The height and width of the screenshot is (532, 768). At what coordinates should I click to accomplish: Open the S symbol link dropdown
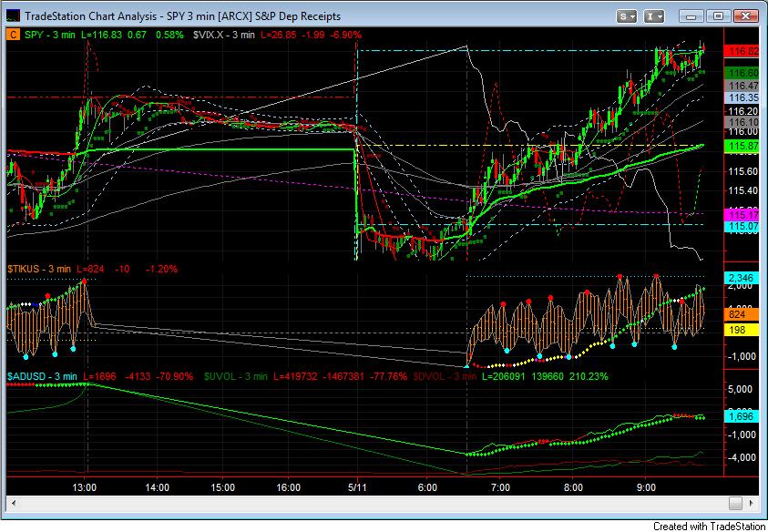tap(627, 16)
